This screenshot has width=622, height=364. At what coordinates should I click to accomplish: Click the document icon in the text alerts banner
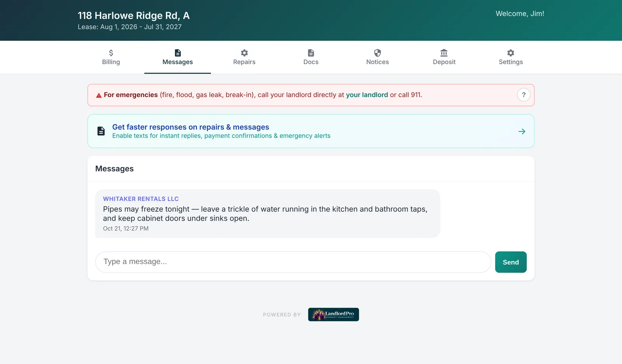coord(101,131)
